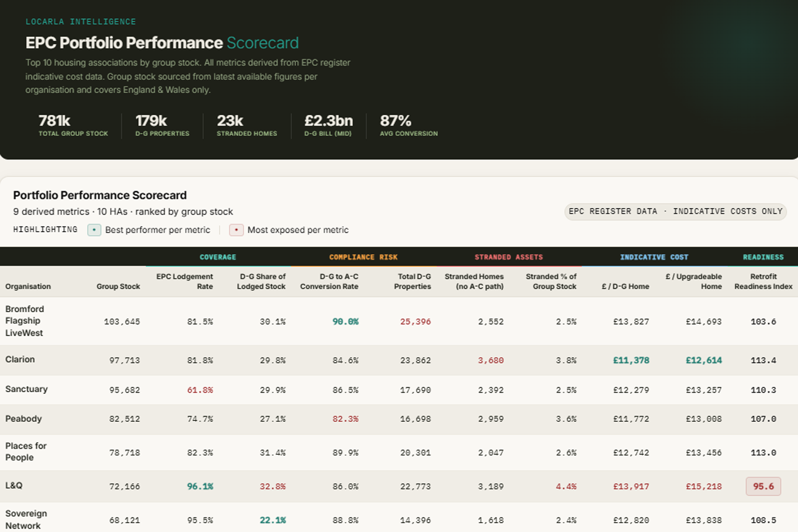Image resolution: width=798 pixels, height=532 pixels.
Task: Select the D-G Share of Lodged Stock header
Action: (x=261, y=281)
